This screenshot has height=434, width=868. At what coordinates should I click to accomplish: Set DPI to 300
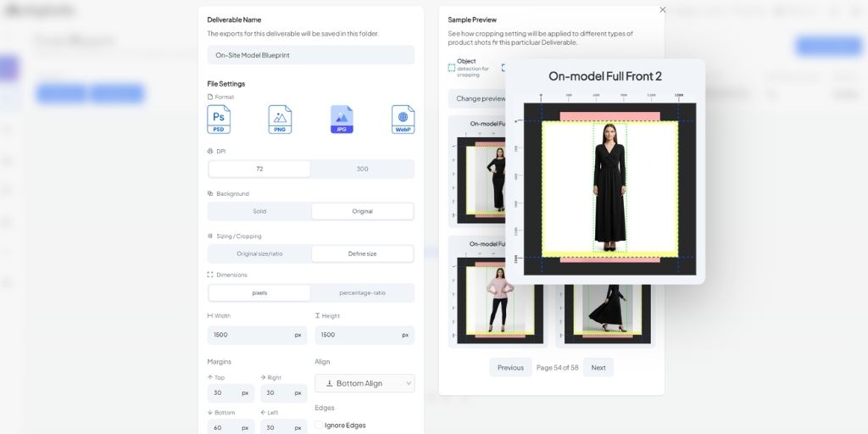(x=362, y=169)
